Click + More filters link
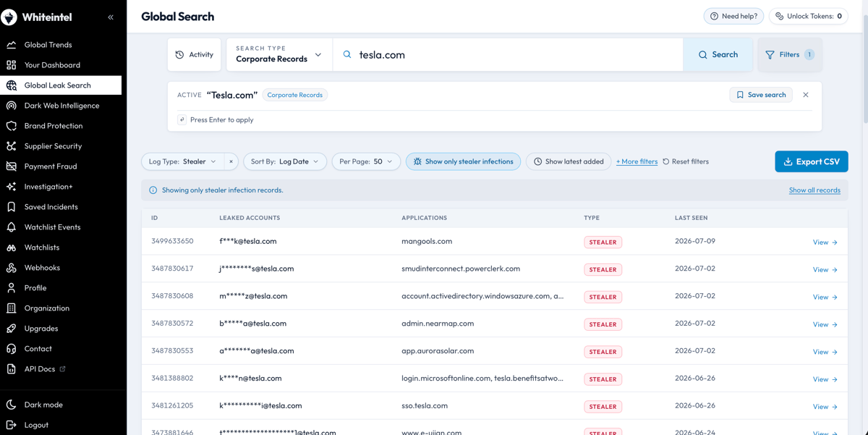868x435 pixels. pyautogui.click(x=637, y=161)
